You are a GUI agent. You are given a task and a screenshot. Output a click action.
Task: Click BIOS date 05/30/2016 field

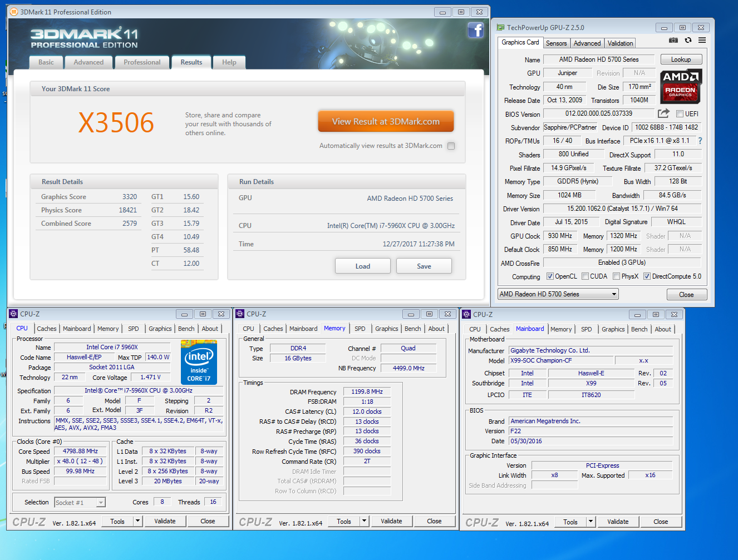(x=591, y=441)
